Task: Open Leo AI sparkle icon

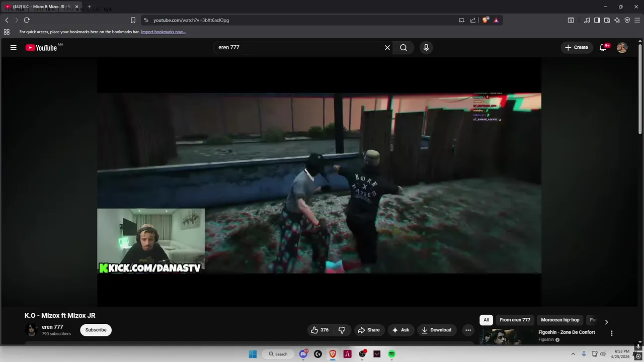Action: click(617, 20)
